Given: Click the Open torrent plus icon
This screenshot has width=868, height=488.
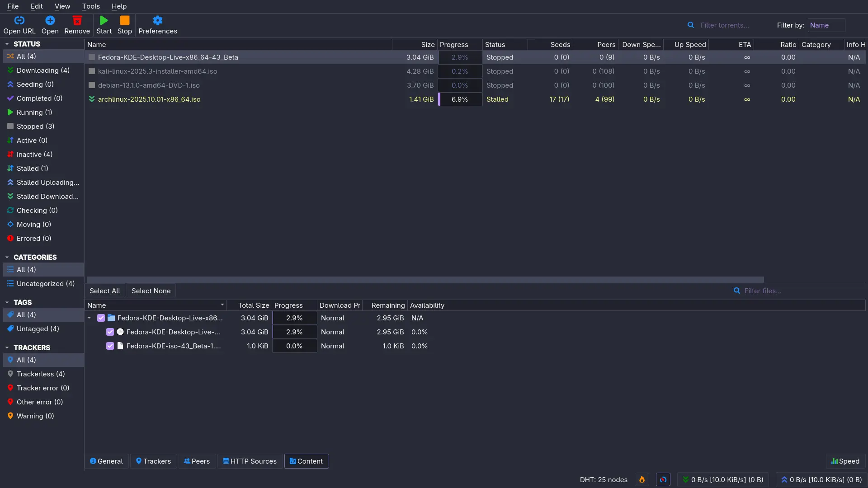Looking at the screenshot, I should pos(50,20).
